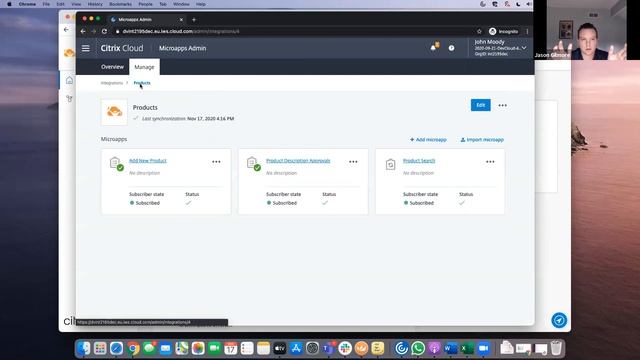Open a new browser tab
The height and width of the screenshot is (360, 640).
tap(194, 20)
